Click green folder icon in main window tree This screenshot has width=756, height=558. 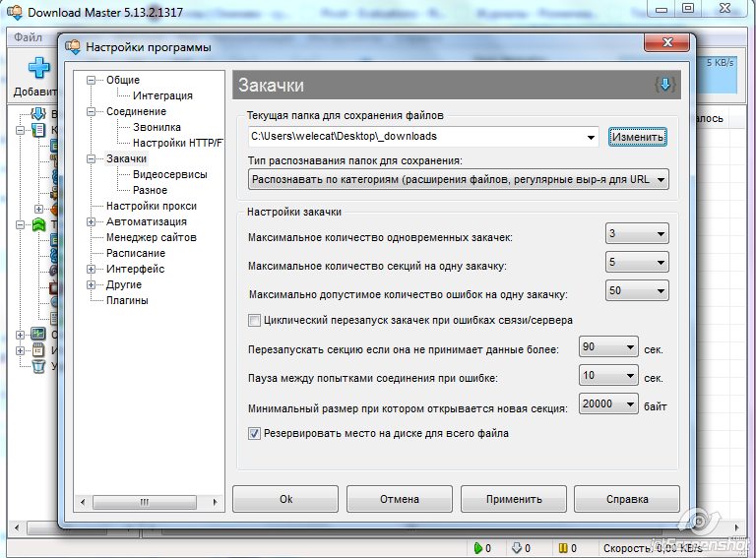coord(38,224)
